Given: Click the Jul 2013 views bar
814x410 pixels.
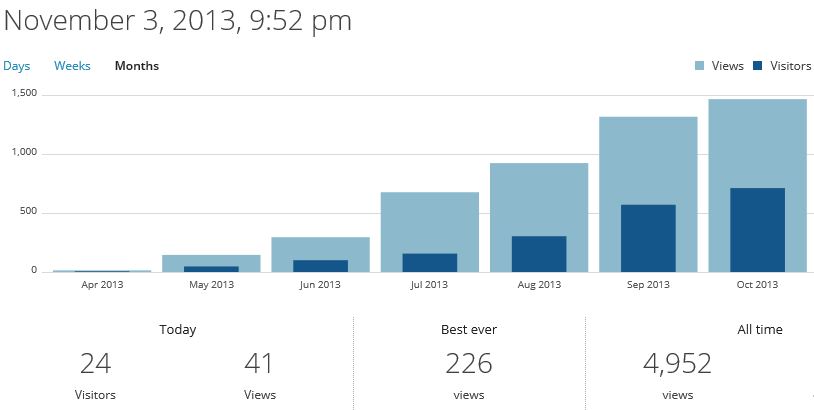Looking at the screenshot, I should pos(429,220).
